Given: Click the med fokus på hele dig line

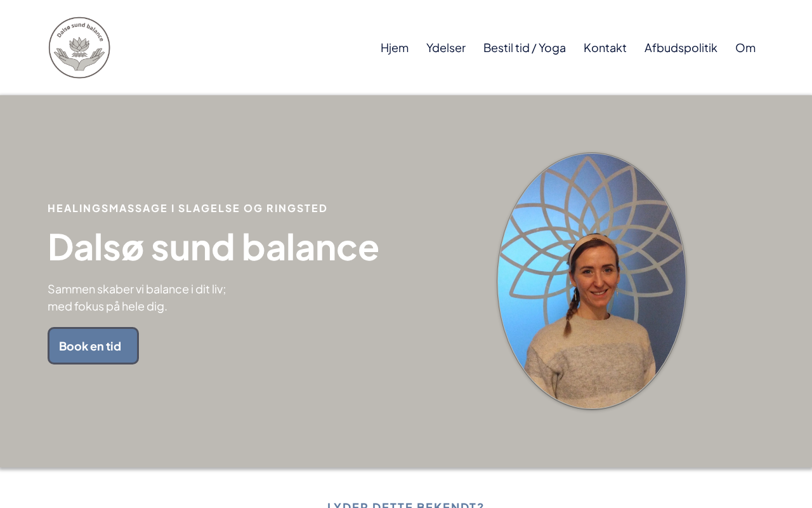Looking at the screenshot, I should (107, 306).
